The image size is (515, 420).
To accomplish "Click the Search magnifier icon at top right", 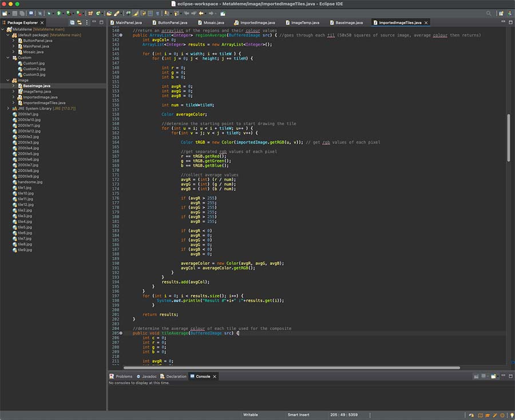I will tap(489, 13).
